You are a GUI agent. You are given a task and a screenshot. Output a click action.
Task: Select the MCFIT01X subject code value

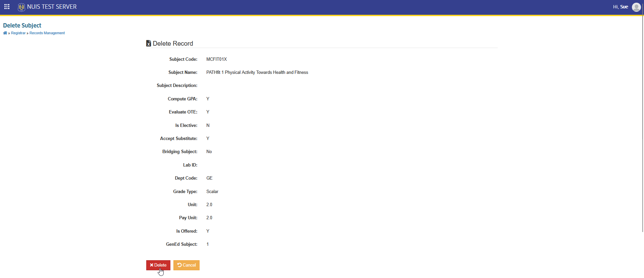(x=217, y=59)
